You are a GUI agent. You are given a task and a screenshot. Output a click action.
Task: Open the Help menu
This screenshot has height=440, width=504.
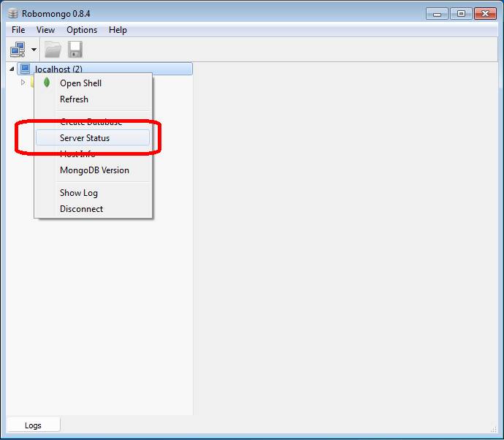pos(118,30)
